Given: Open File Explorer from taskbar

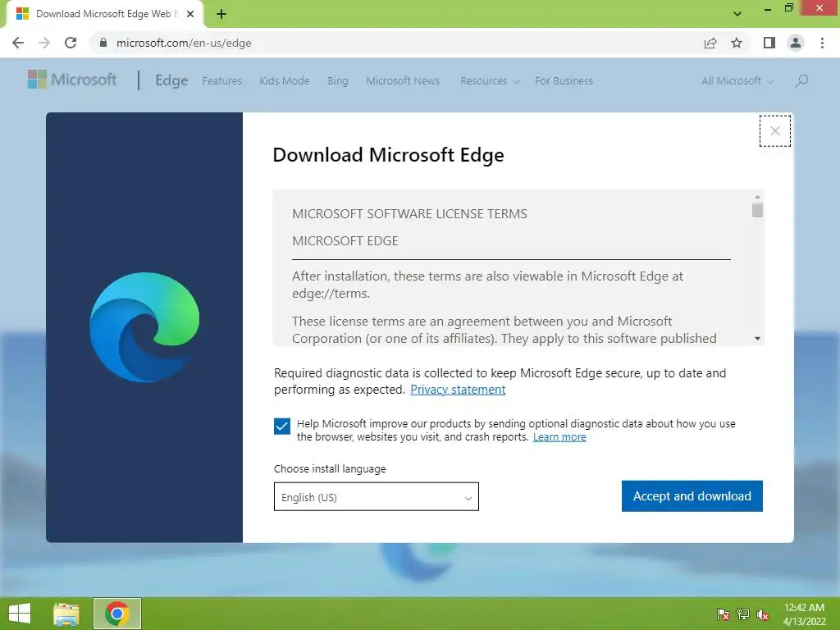Looking at the screenshot, I should [x=66, y=614].
